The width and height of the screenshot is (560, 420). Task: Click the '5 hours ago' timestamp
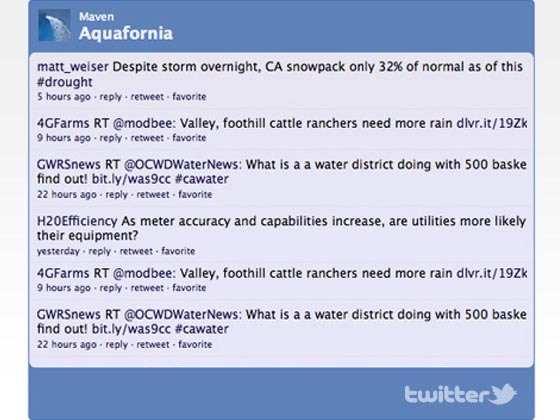64,97
